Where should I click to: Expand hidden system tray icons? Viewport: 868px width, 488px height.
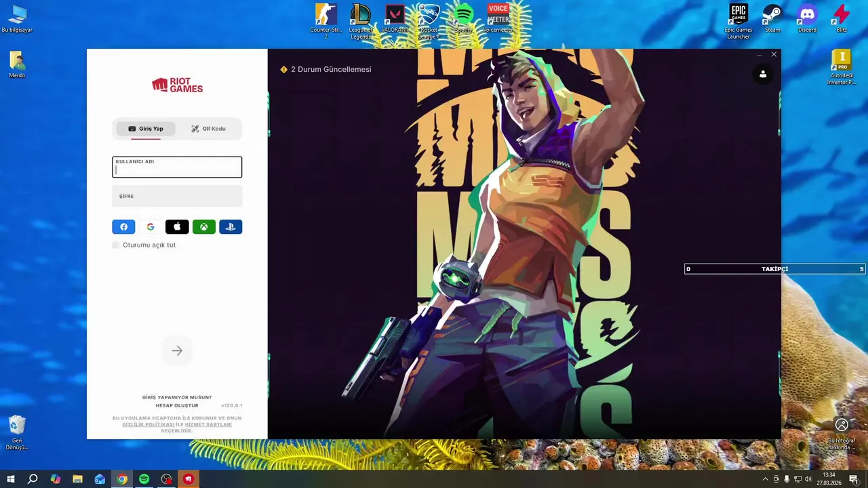tap(766, 479)
